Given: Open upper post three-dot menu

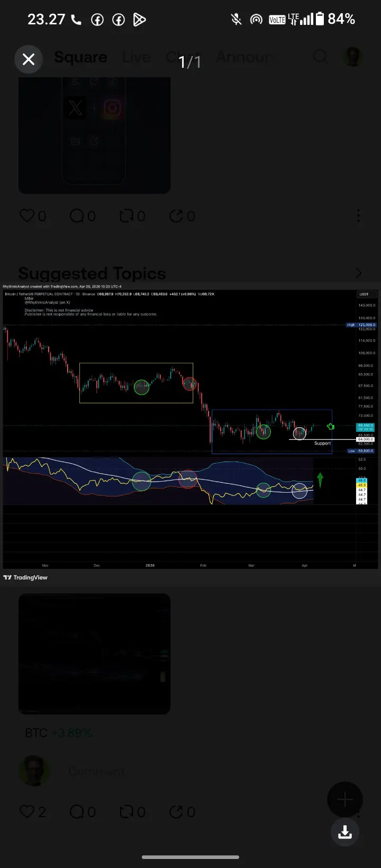Looking at the screenshot, I should 359,216.
